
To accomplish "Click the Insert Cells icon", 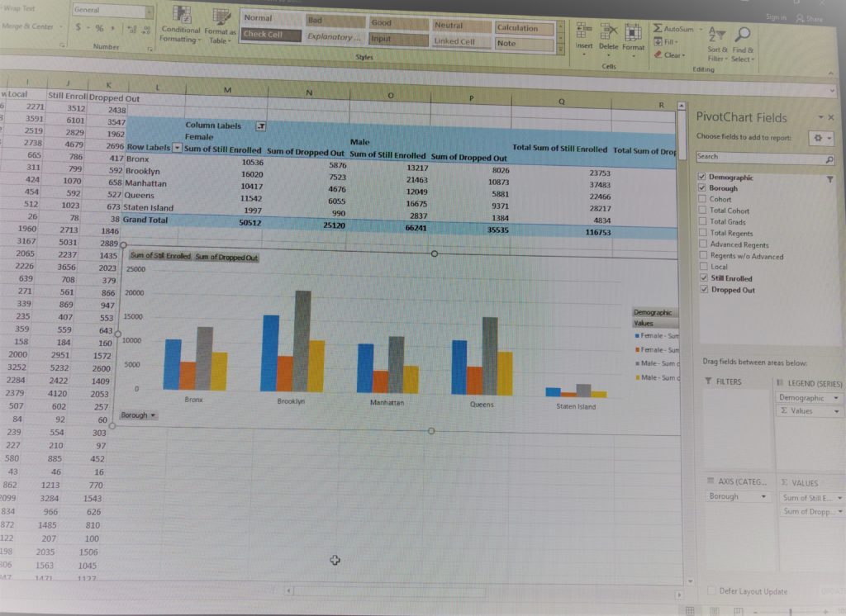I will click(x=584, y=31).
